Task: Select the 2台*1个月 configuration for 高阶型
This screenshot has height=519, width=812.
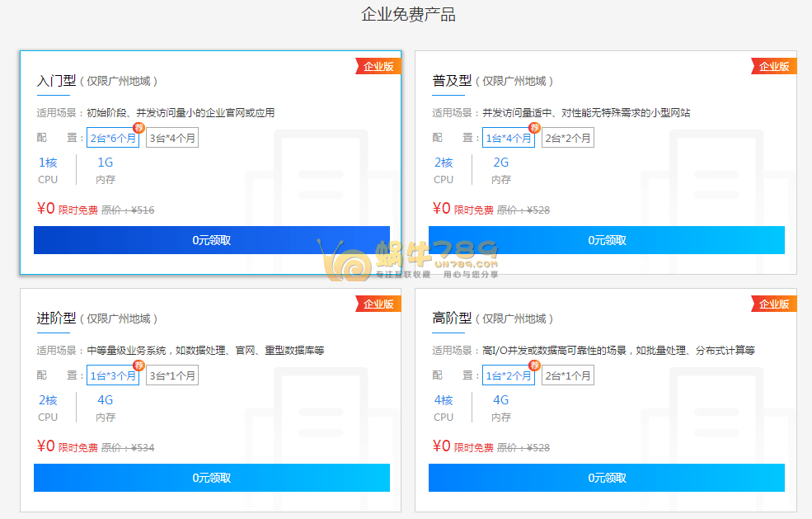Action: pos(567,375)
